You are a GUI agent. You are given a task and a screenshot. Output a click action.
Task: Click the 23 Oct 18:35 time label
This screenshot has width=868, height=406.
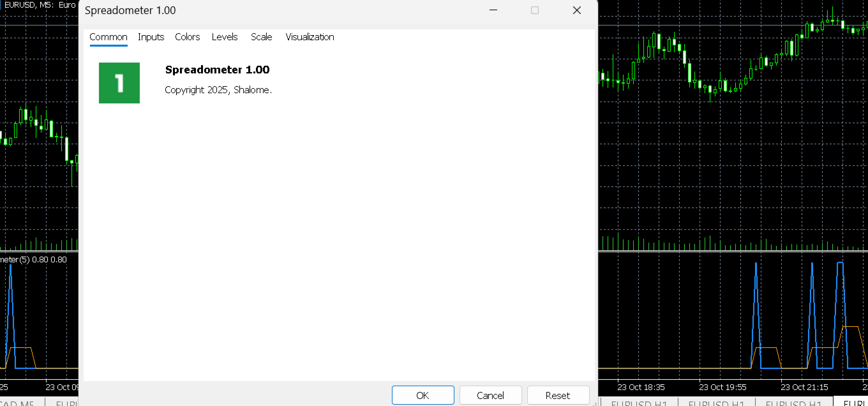641,387
